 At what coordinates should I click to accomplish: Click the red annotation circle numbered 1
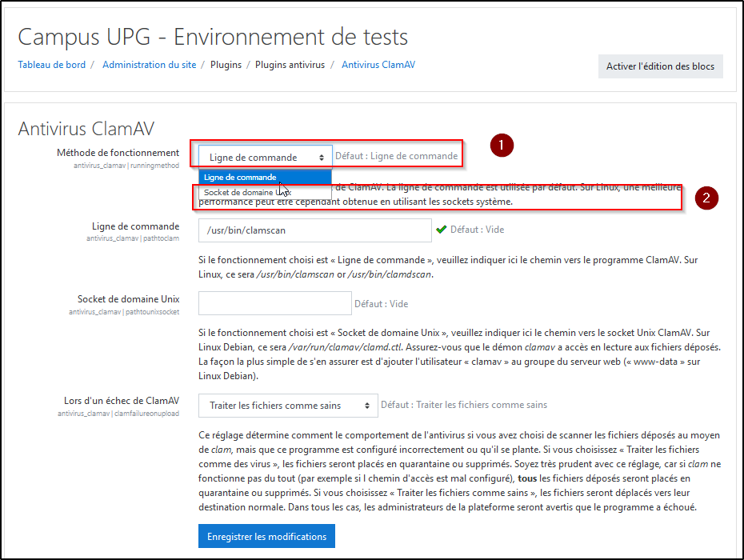click(501, 146)
